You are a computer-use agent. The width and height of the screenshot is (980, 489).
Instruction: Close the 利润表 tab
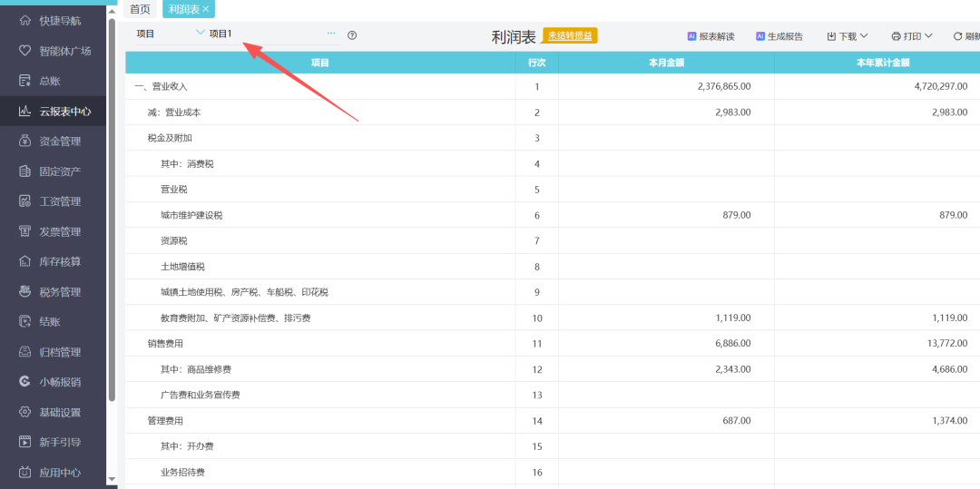(x=206, y=9)
